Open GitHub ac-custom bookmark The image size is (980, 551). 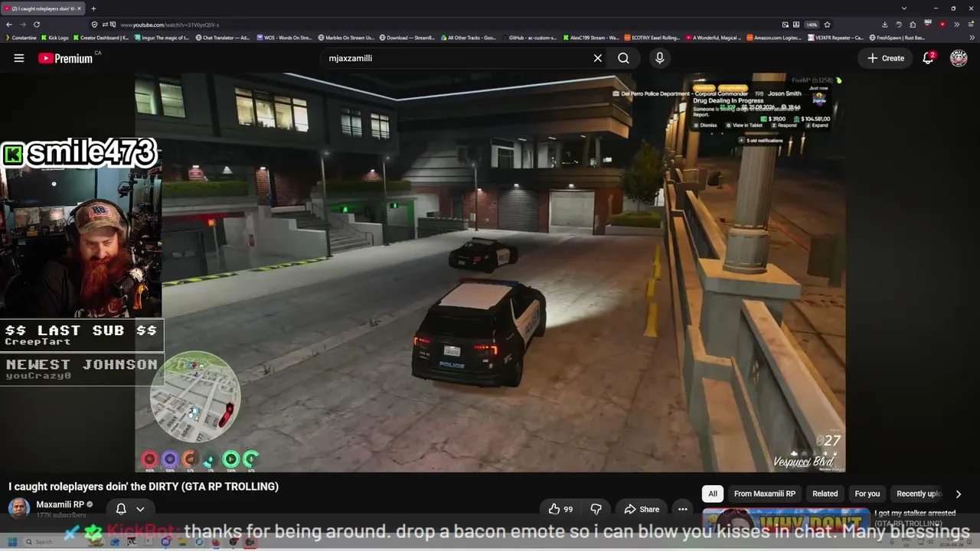(x=529, y=37)
